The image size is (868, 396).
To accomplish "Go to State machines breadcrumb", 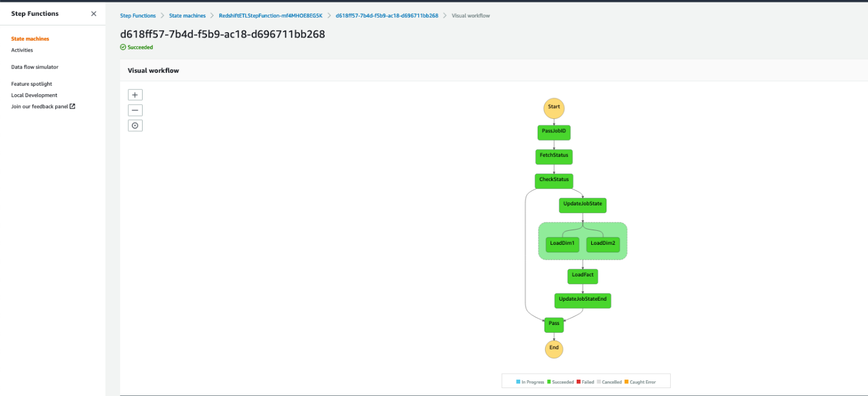I will 188,16.
